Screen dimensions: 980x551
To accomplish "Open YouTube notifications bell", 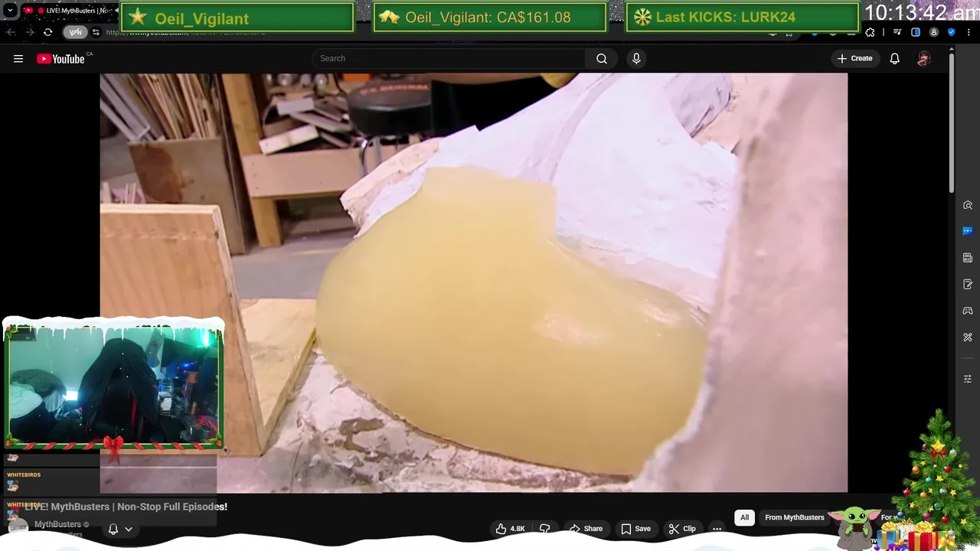I will 894,58.
